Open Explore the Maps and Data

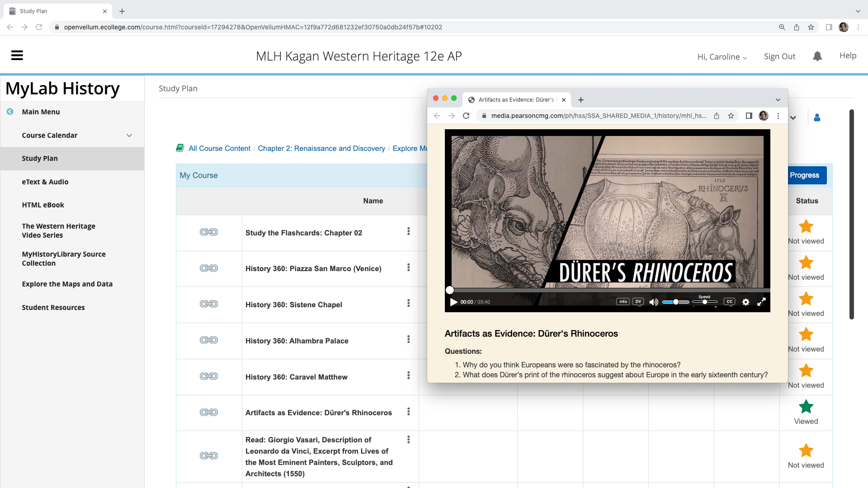[x=67, y=284]
